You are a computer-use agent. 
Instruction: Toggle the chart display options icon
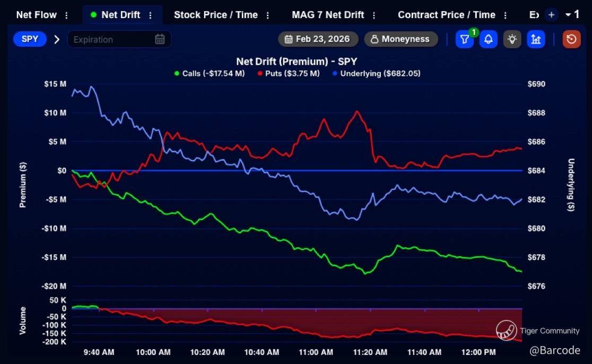[536, 39]
